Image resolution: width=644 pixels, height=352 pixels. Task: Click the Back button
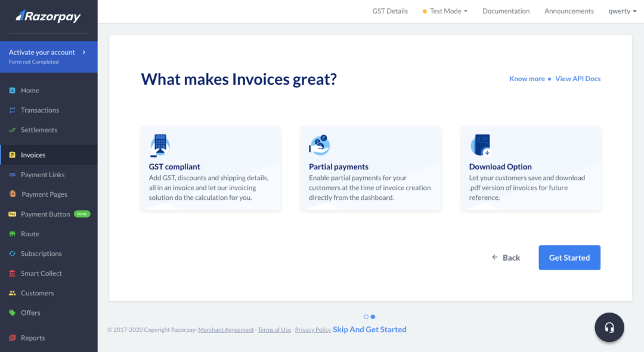(x=506, y=258)
